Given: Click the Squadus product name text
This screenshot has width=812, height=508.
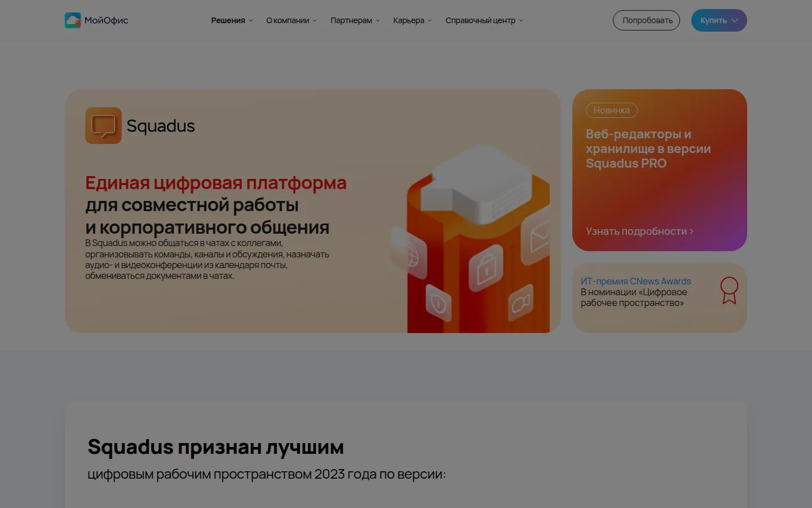Looking at the screenshot, I should [161, 126].
